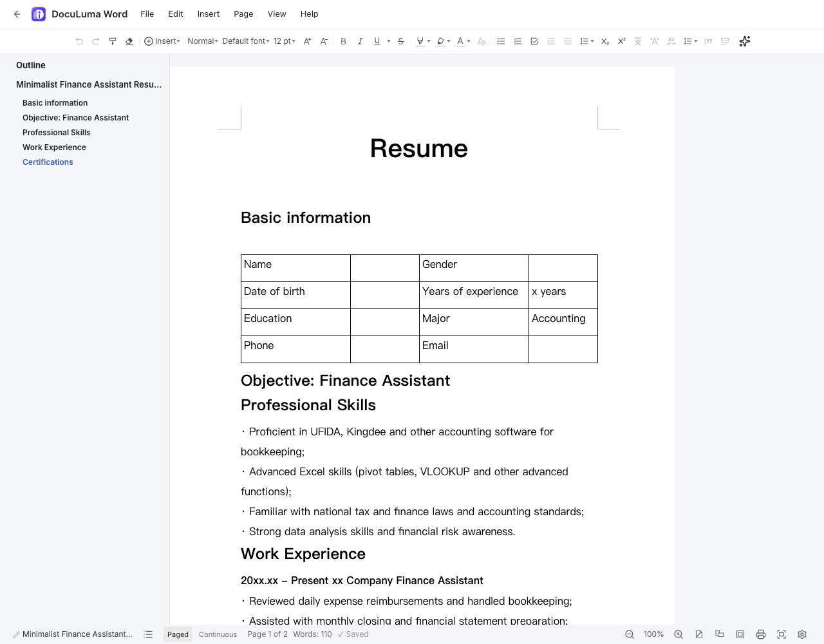Insert a bulleted list
Image resolution: width=824 pixels, height=644 pixels.
501,41
